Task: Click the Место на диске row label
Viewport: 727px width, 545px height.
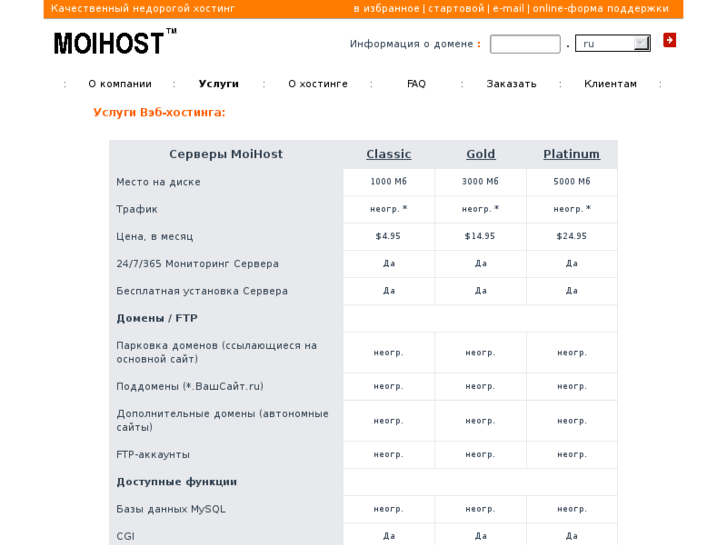Action: [x=158, y=182]
